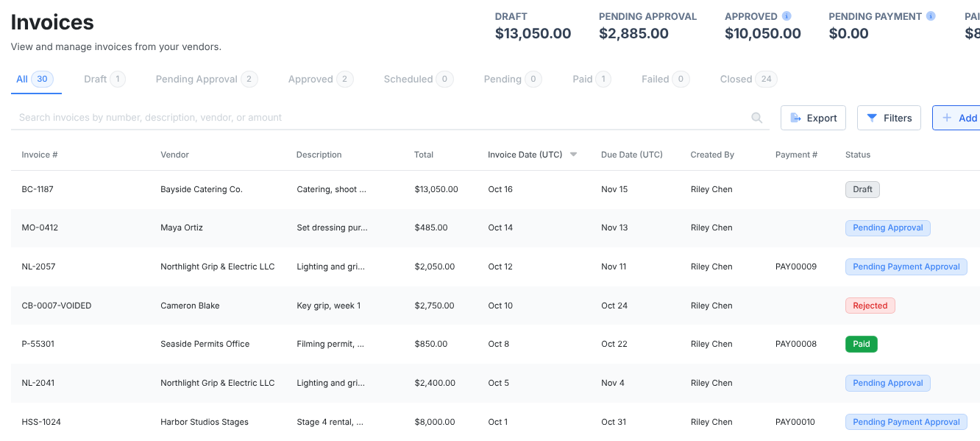Open the Closed tab
Screen dimensions: 980x441
[748, 79]
